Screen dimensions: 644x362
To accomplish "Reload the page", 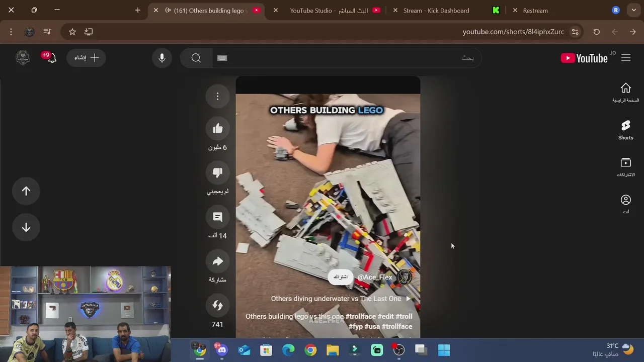I will point(597,32).
